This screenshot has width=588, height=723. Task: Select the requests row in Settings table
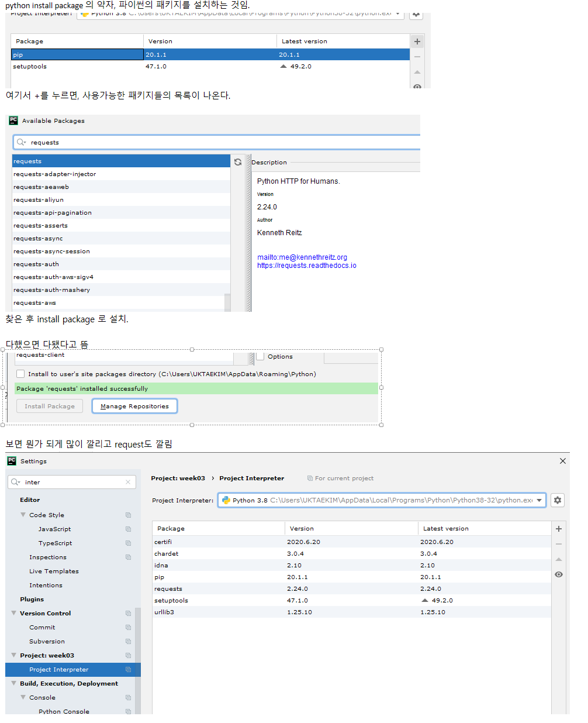[x=352, y=588]
